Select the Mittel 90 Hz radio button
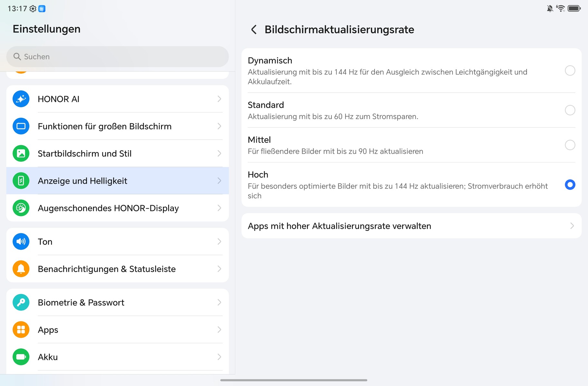The image size is (588, 386). point(570,145)
